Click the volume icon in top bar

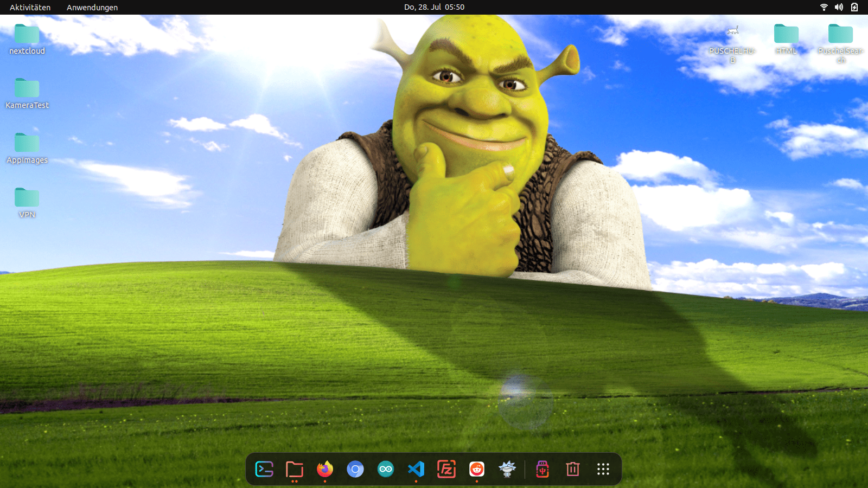(x=839, y=7)
